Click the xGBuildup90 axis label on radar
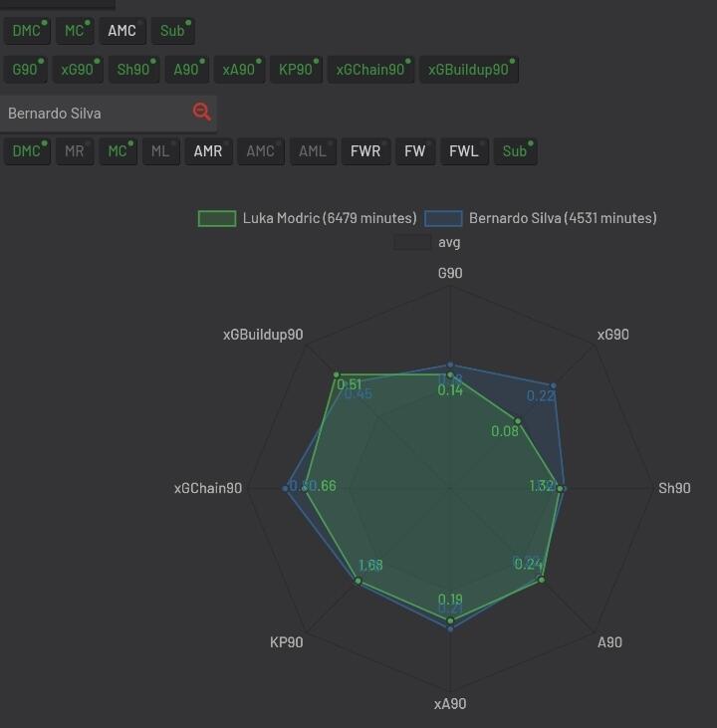 point(263,335)
